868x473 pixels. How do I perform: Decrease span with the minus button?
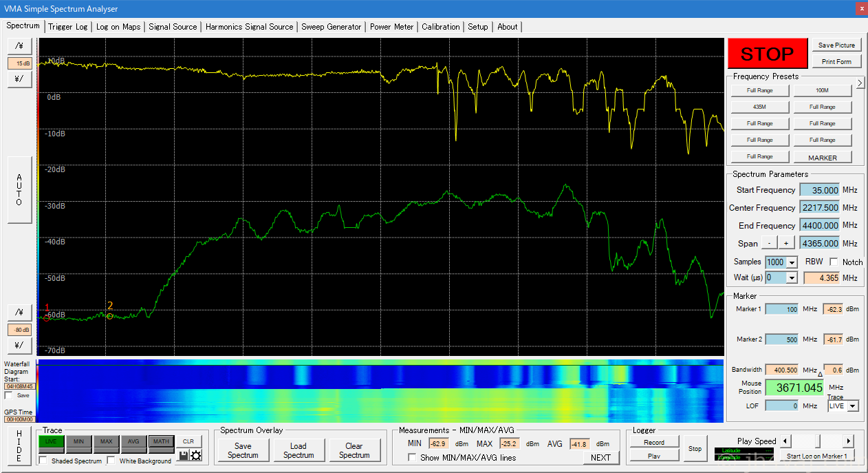(770, 243)
